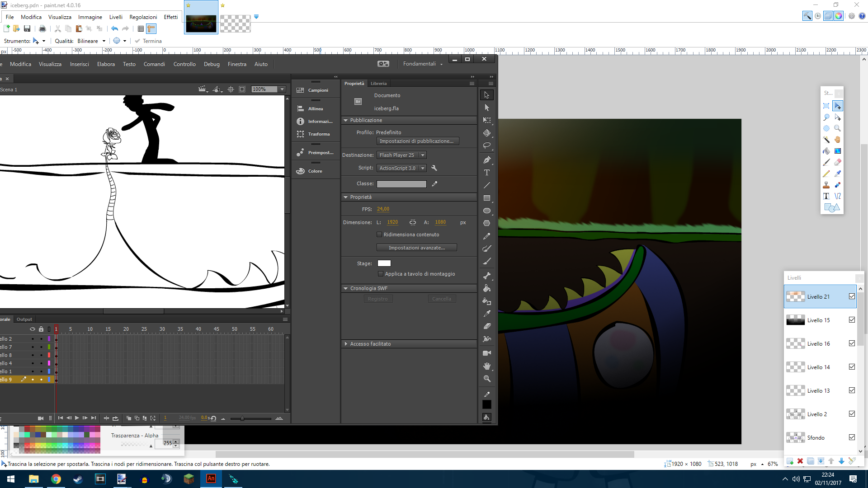Toggle visibility of Livello 16
Viewport: 868px width, 488px height.
[x=852, y=343]
